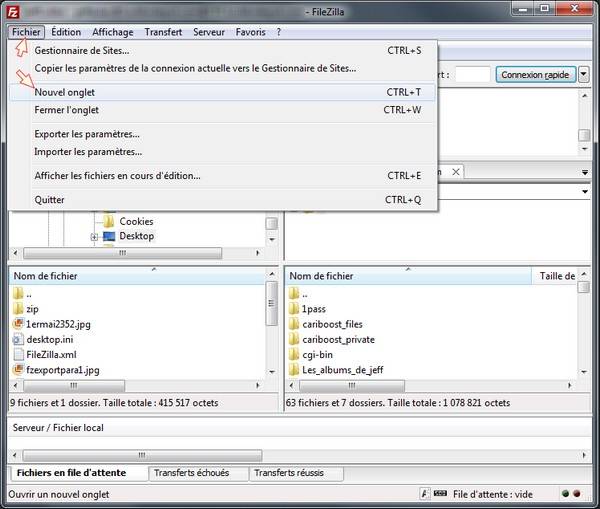Click the encryption indicator icon in status bar
Viewport: 600px width, 509px height.
click(x=425, y=494)
